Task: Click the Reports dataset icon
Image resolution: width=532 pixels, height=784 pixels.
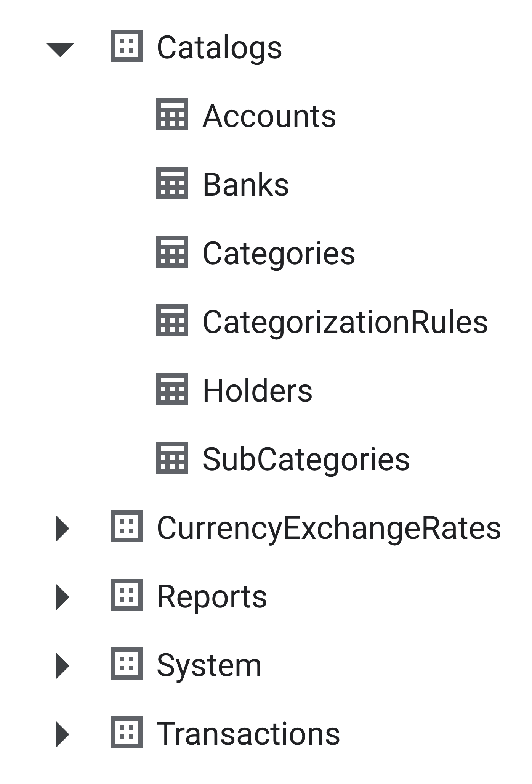Action: click(x=127, y=595)
